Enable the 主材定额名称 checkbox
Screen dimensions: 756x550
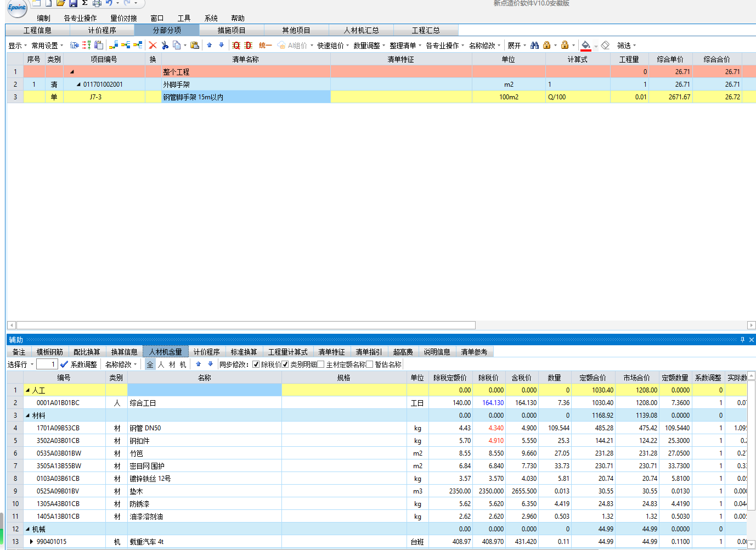pos(321,364)
